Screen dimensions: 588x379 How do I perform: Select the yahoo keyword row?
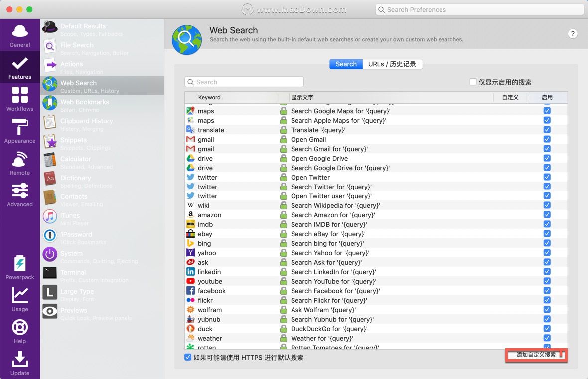tap(376, 253)
